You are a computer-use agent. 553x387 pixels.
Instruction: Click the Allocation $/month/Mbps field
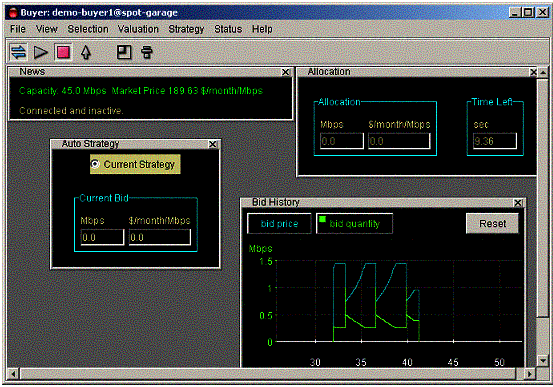coord(399,141)
